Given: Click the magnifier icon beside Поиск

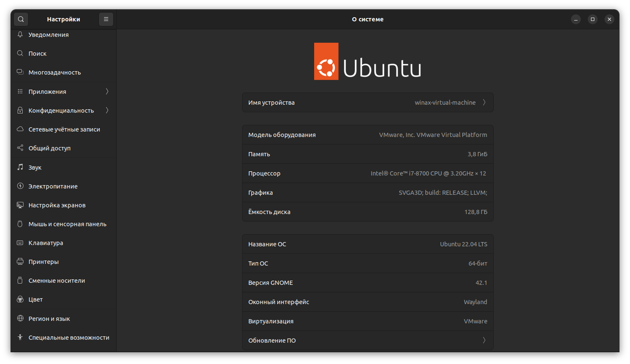Looking at the screenshot, I should [x=20, y=53].
